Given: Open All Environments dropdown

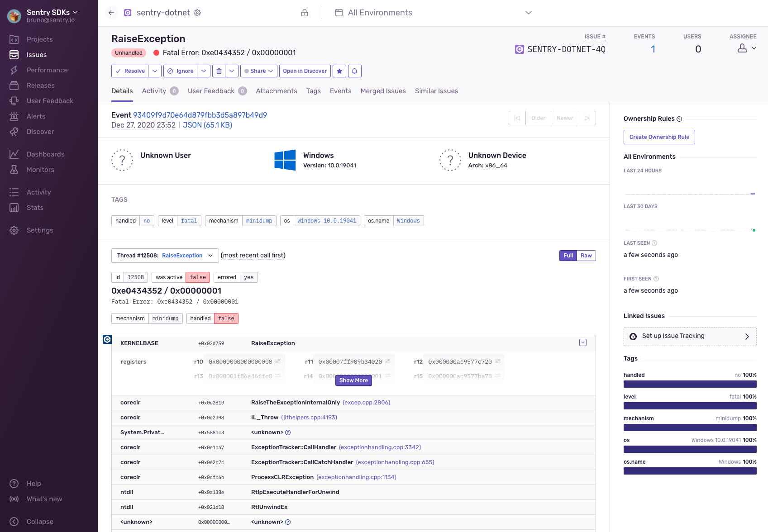Looking at the screenshot, I should click(x=433, y=13).
